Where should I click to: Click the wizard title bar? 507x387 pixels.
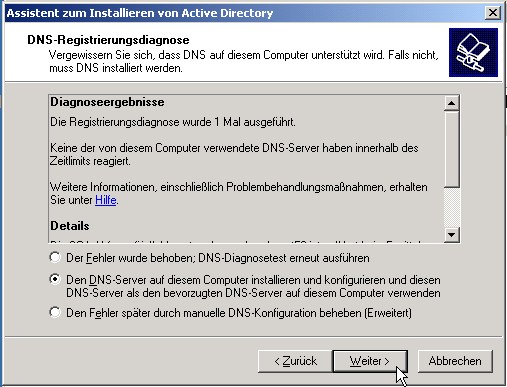click(x=245, y=13)
